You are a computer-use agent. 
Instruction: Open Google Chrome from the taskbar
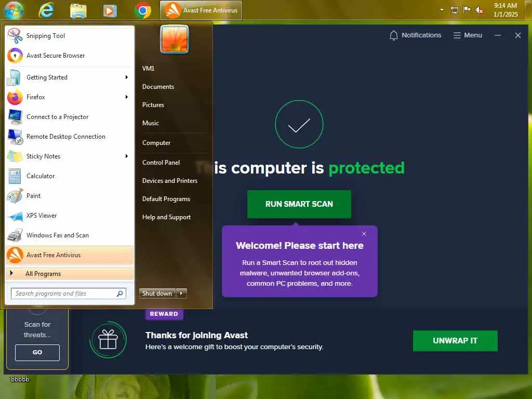(x=143, y=10)
